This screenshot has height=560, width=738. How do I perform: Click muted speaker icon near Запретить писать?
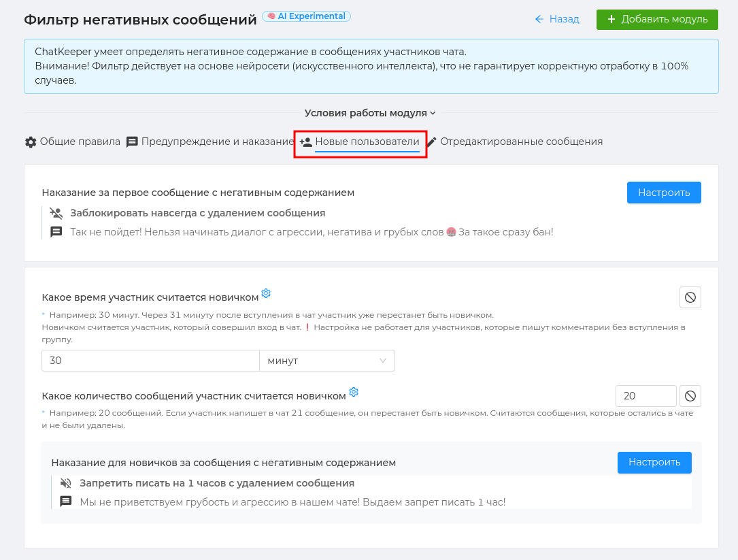pos(66,483)
